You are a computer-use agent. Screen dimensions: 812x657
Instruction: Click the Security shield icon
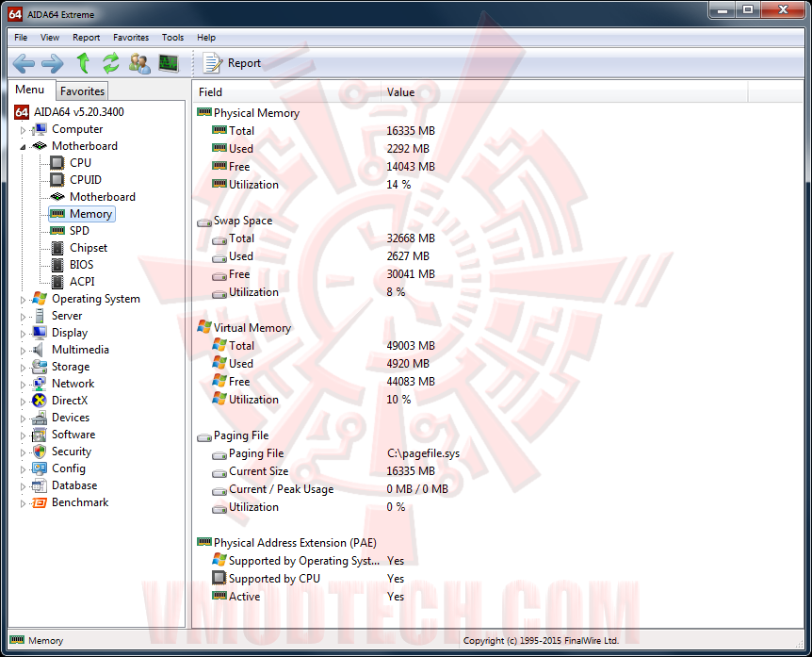[40, 452]
